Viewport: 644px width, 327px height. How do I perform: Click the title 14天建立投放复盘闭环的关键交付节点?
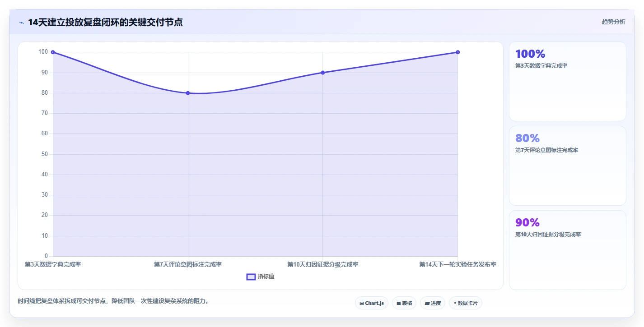point(105,22)
